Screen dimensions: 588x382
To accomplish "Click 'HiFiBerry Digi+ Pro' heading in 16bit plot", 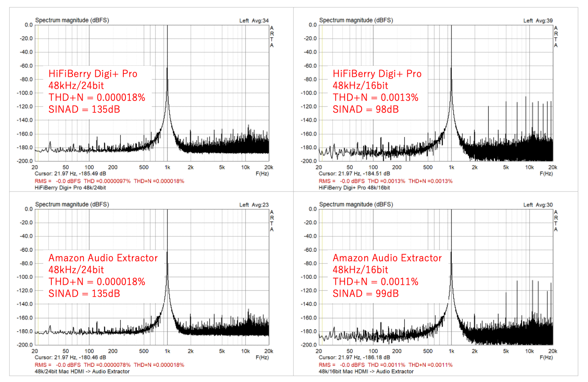I will point(377,74).
